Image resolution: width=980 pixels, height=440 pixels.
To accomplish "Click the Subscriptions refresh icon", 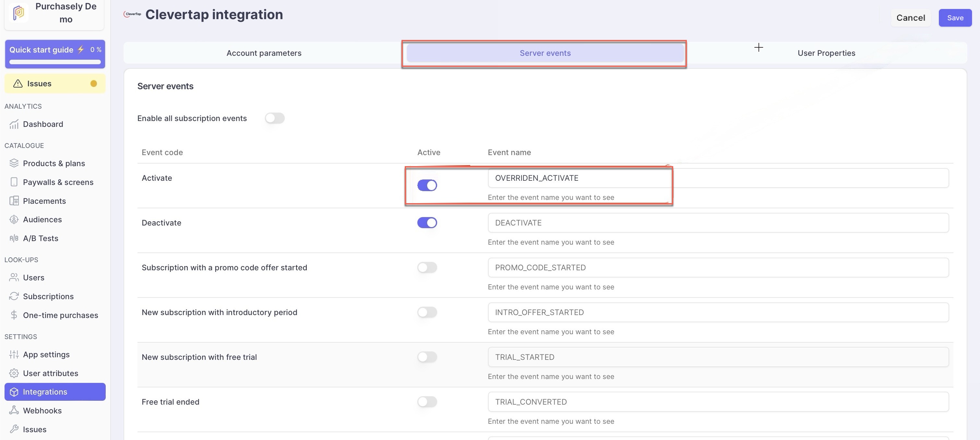I will click(14, 296).
